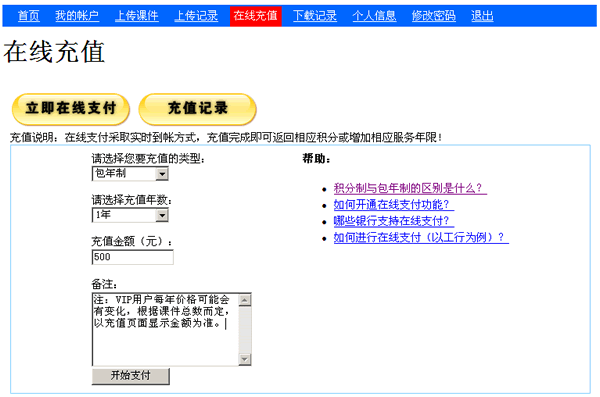
Task: Click 退出 to log out
Action: pyautogui.click(x=482, y=16)
